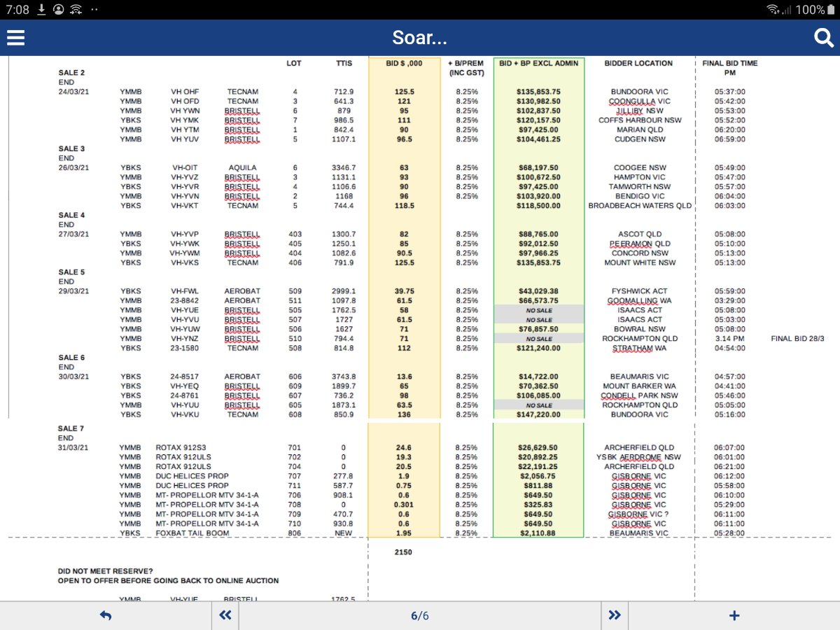Select the date 24/03/21
This screenshot has width=840, height=630.
[73, 92]
